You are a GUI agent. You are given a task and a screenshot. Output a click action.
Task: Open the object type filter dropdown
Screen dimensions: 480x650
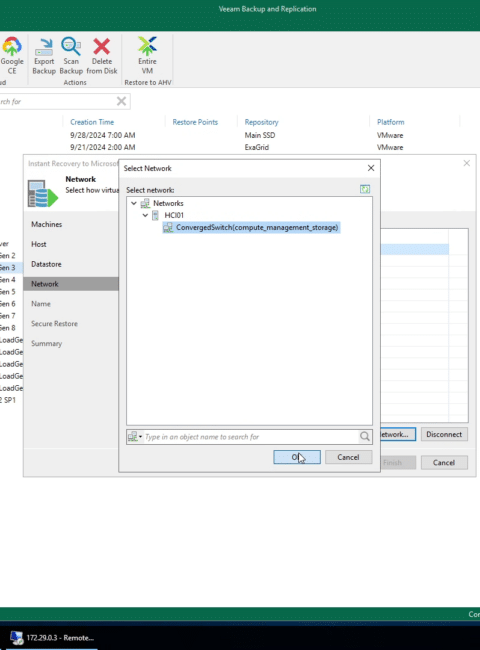[x=135, y=437]
